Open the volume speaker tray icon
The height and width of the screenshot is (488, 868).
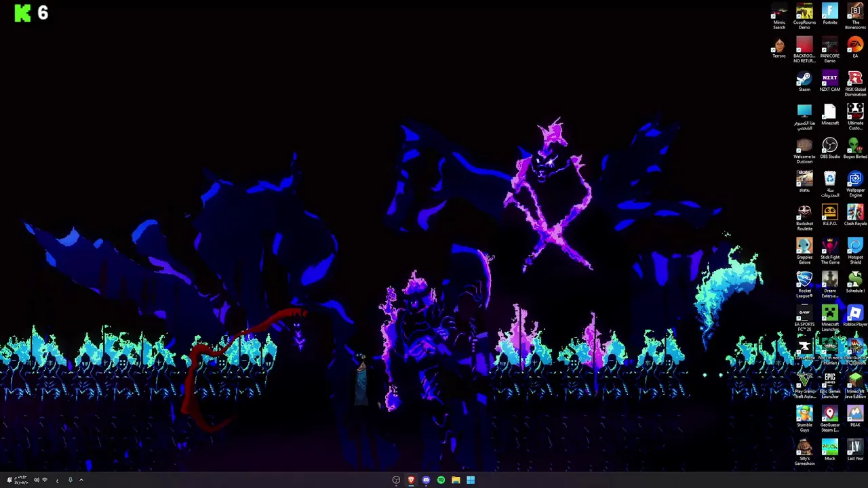pos(36,480)
